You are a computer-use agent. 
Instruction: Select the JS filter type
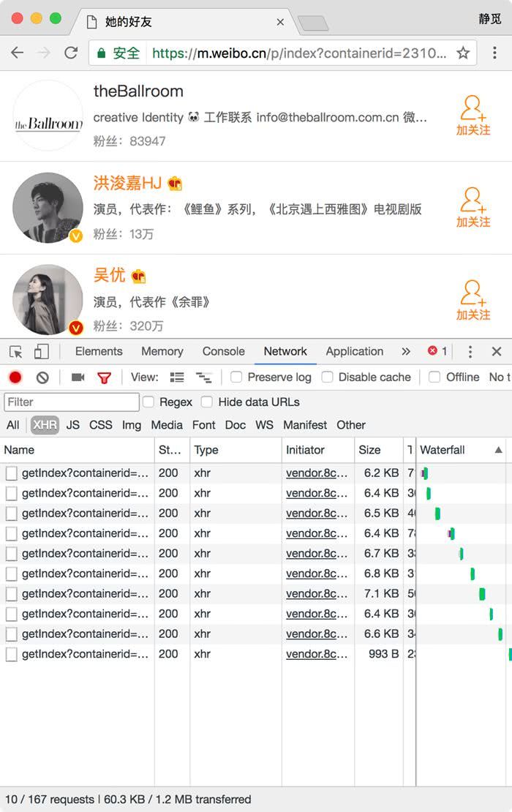coord(72,425)
